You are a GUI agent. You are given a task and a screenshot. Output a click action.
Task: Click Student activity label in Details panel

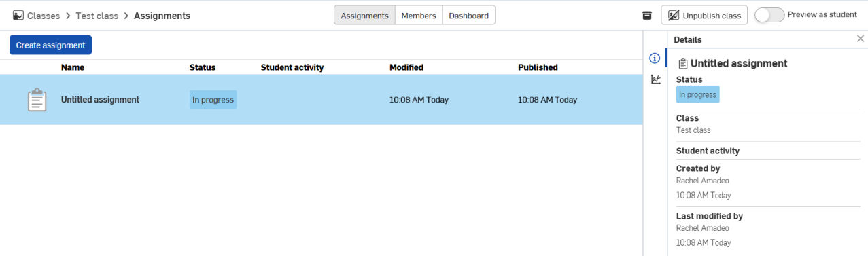708,151
